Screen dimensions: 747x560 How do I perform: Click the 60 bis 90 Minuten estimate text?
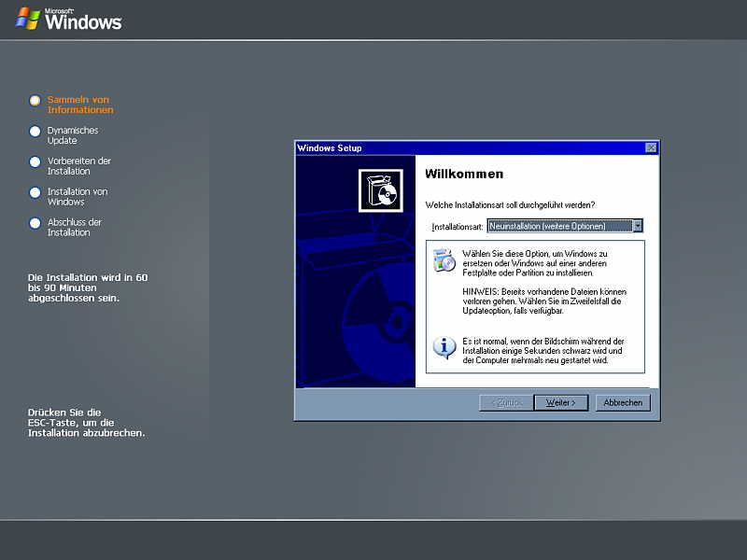click(x=88, y=287)
